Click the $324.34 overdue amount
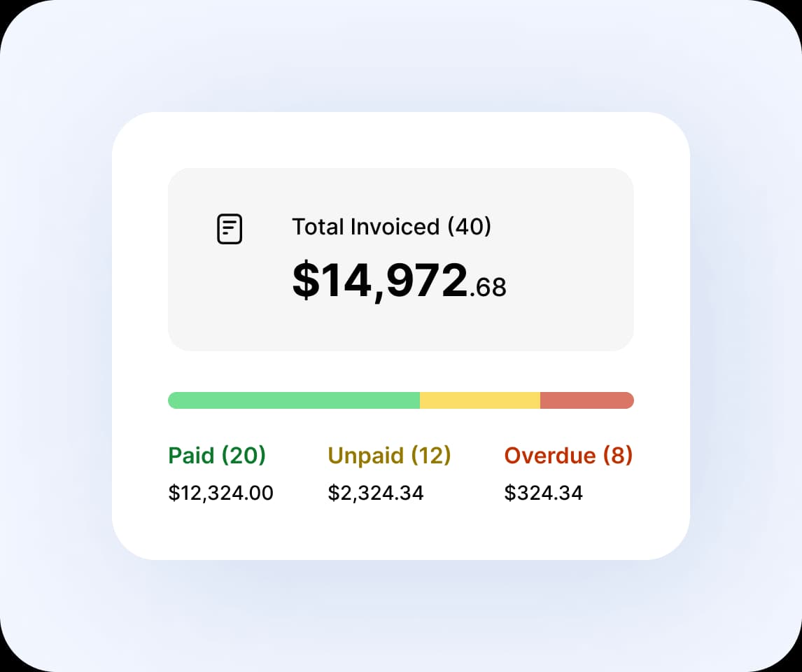Image resolution: width=802 pixels, height=672 pixels. [543, 493]
